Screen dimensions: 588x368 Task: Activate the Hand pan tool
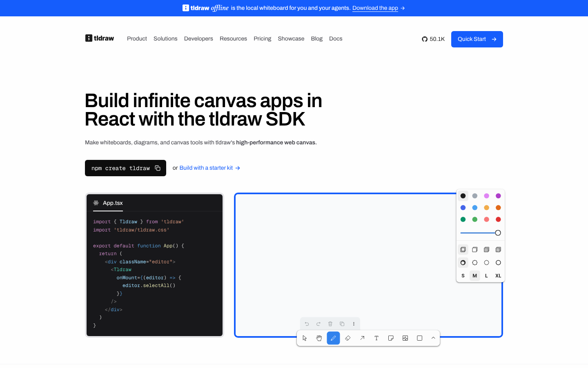[x=319, y=338]
